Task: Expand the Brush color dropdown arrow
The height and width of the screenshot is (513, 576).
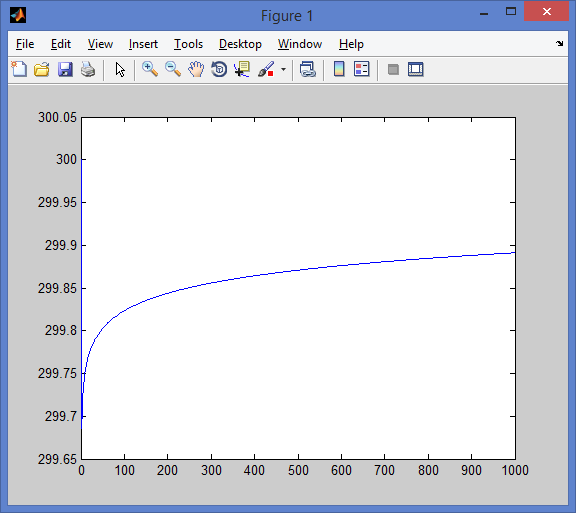Action: [283, 69]
